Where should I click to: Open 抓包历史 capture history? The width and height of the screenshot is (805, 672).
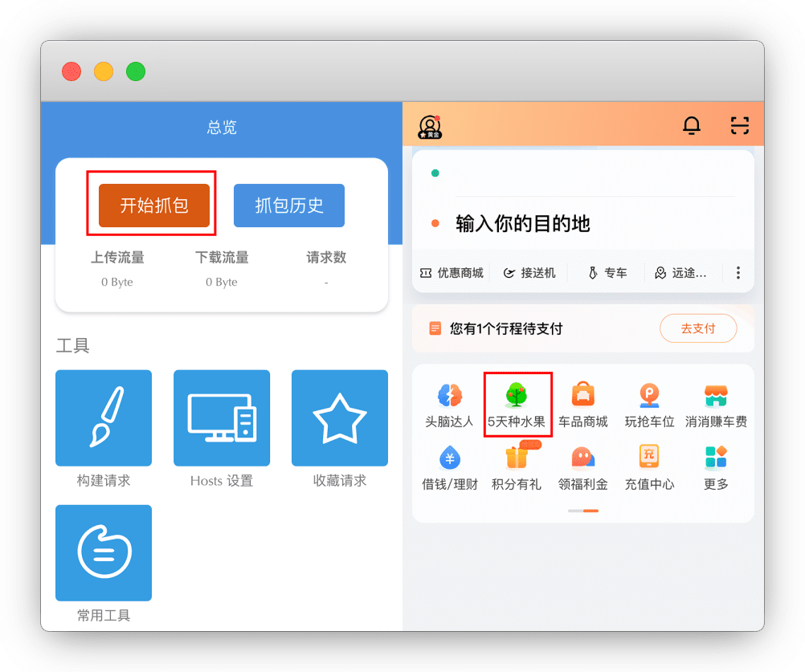[x=289, y=206]
